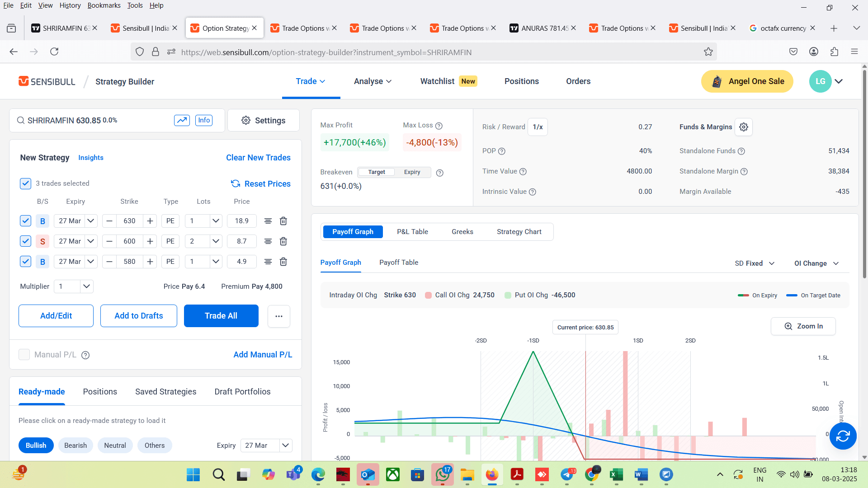Open the chart icon beside SHRIRAMFIN search
This screenshot has width=868, height=488.
point(182,120)
